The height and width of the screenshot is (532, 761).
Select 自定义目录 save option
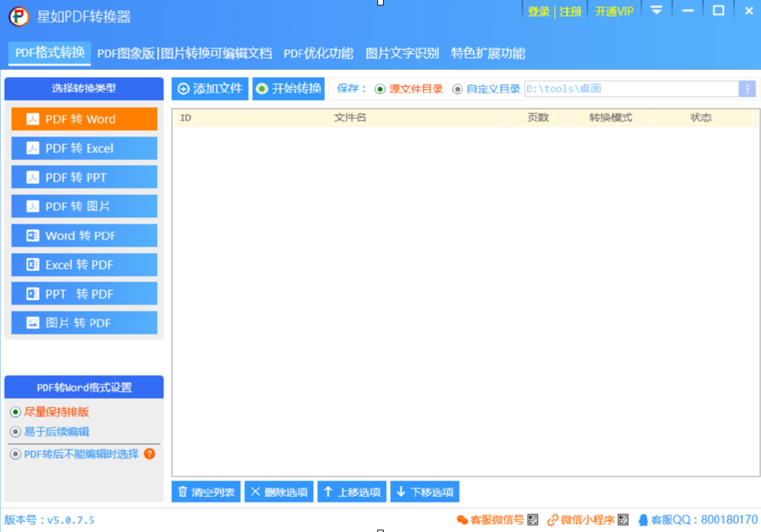click(458, 89)
